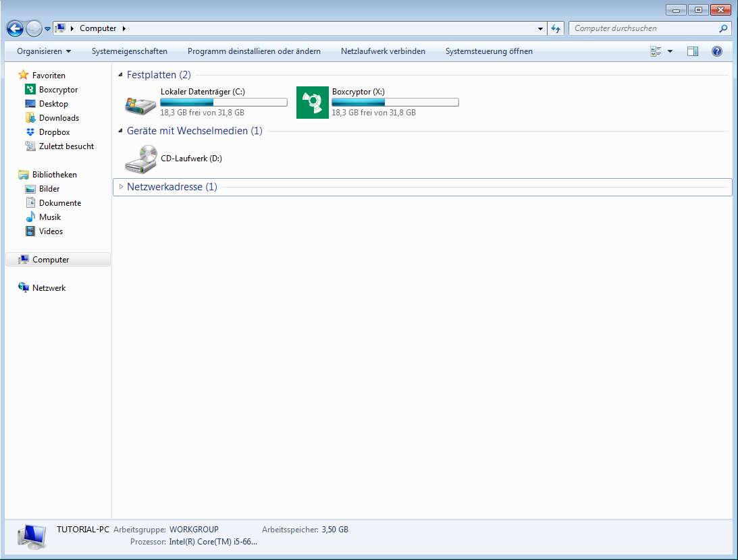Click the '3,50 GB' Arbeitsspeicher value
738x560 pixels.
pos(335,530)
